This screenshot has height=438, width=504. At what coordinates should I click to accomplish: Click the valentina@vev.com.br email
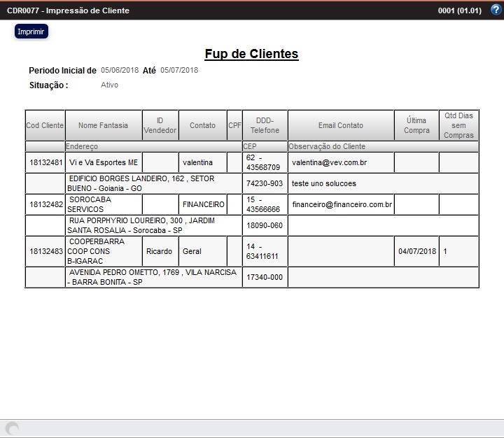tap(329, 162)
